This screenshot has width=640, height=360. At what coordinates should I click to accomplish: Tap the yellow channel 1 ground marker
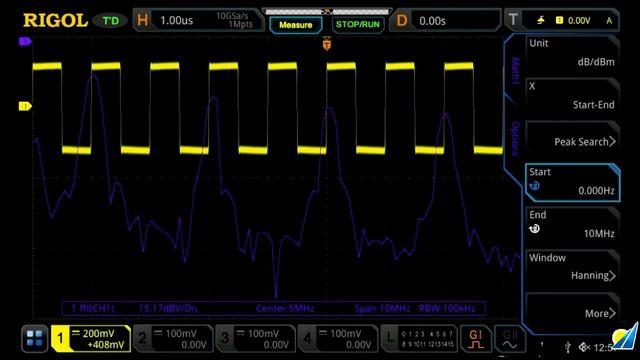click(25, 107)
